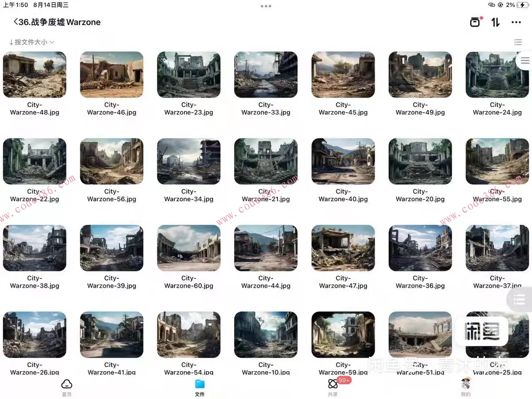Open City-Warzone-41.jpg thumbnail
This screenshot has height=399, width=532.
click(x=112, y=335)
